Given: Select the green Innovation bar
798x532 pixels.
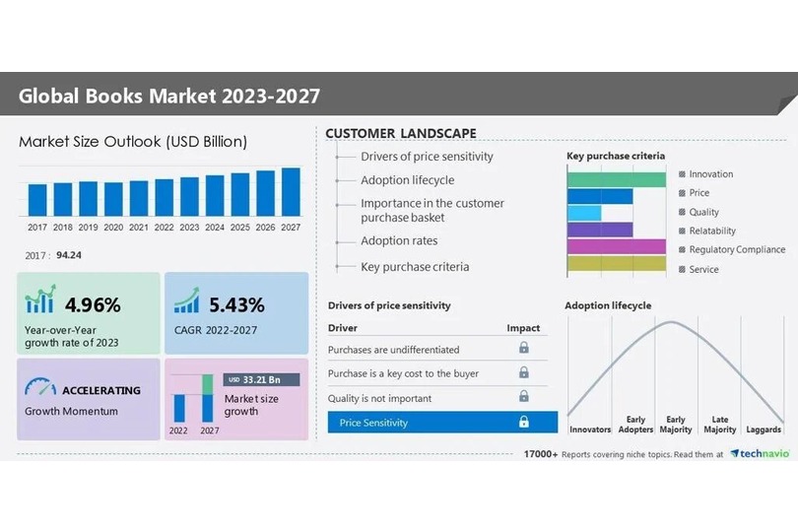Looking at the screenshot, I should 617,179.
